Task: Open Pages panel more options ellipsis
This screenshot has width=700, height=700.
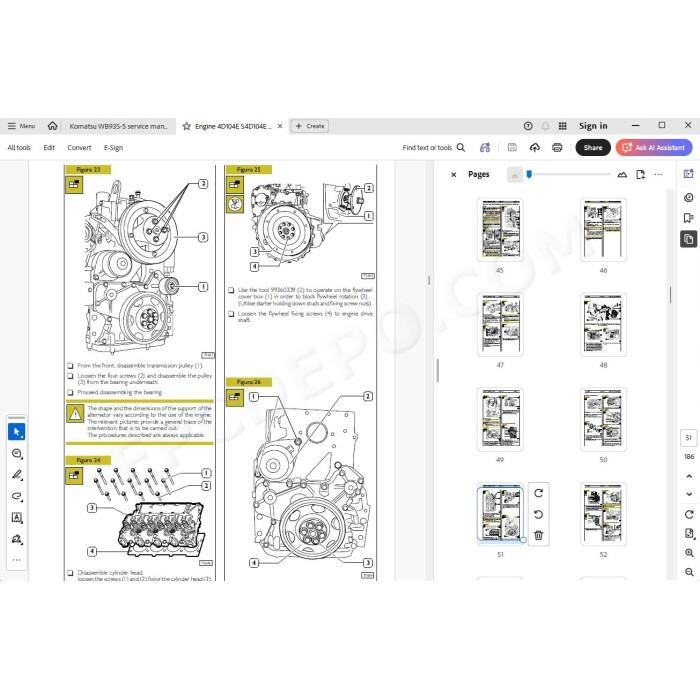Action: [x=658, y=175]
